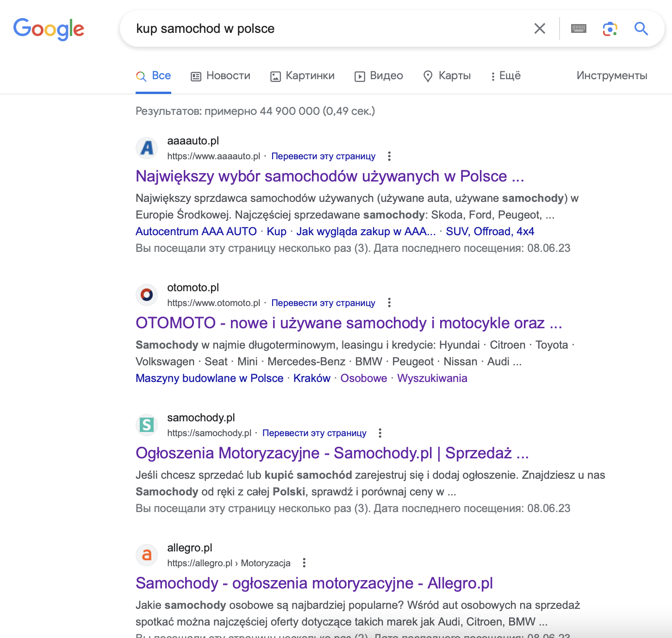Viewport: 672px width, 638px height.
Task: Open the OTOMOTO nowe i używane samochody result
Action: coord(349,323)
